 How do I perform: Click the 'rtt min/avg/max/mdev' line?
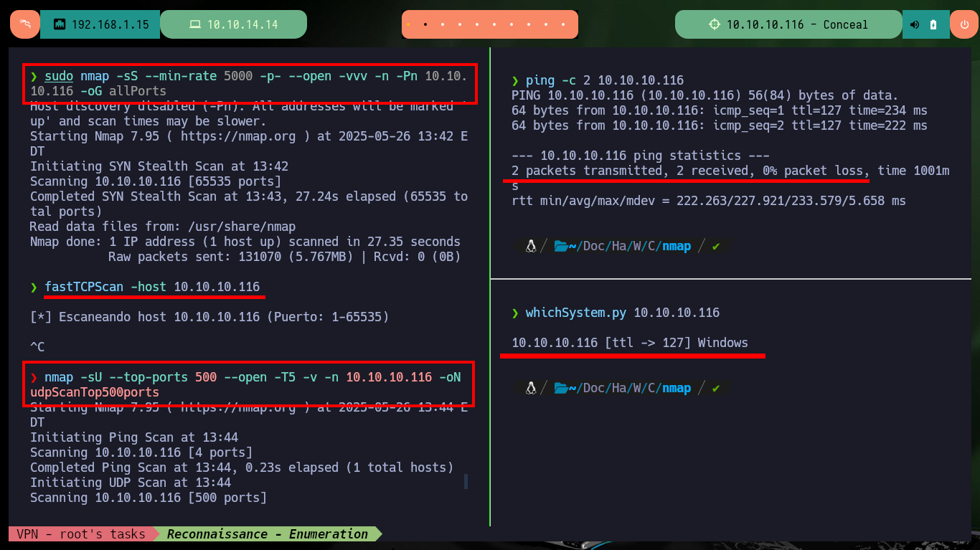tap(709, 201)
